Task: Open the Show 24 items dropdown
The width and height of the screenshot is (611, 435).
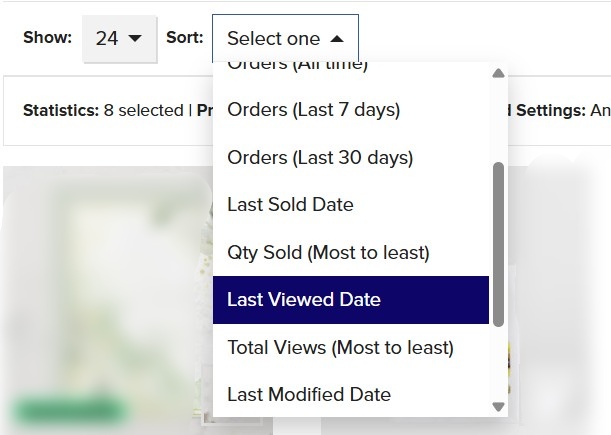Action: click(120, 39)
